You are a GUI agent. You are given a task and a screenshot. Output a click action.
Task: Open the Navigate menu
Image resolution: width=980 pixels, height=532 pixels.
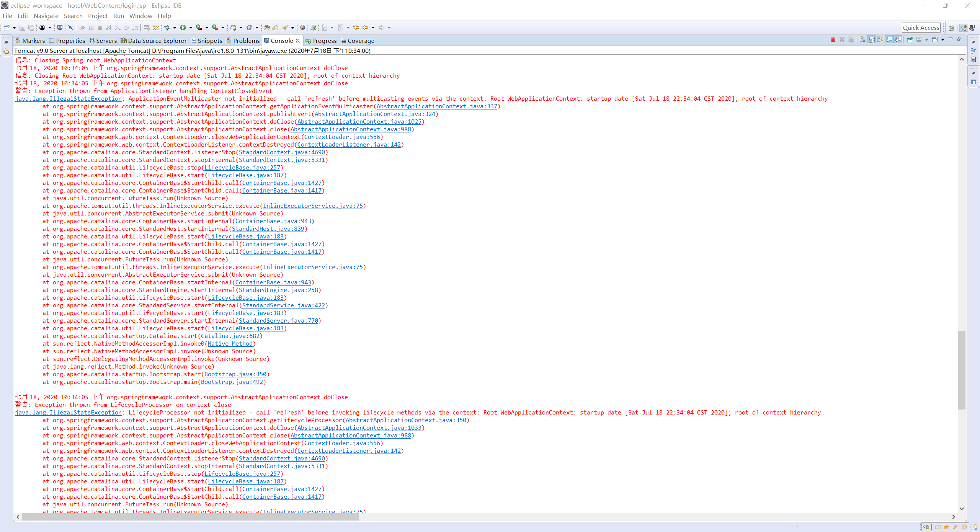coord(46,16)
